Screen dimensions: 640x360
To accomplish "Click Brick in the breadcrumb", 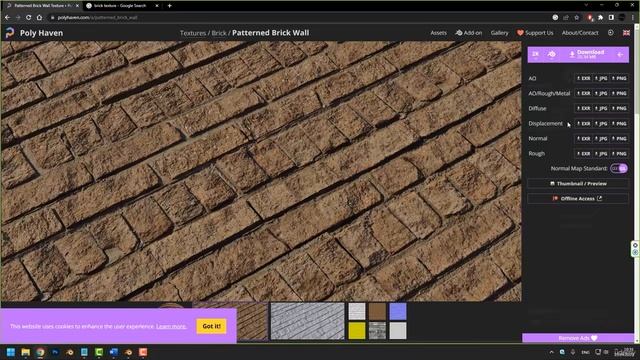I will click(x=219, y=33).
